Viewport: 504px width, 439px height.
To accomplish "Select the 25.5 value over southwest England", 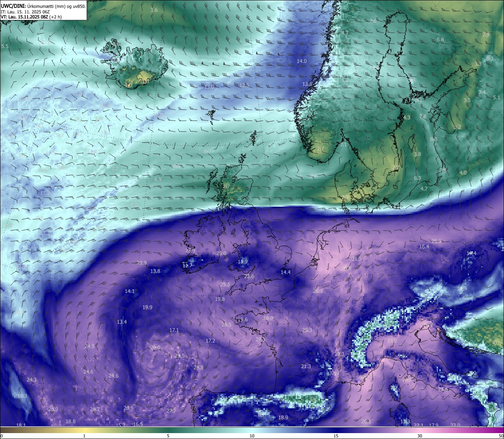I will coord(225,284).
